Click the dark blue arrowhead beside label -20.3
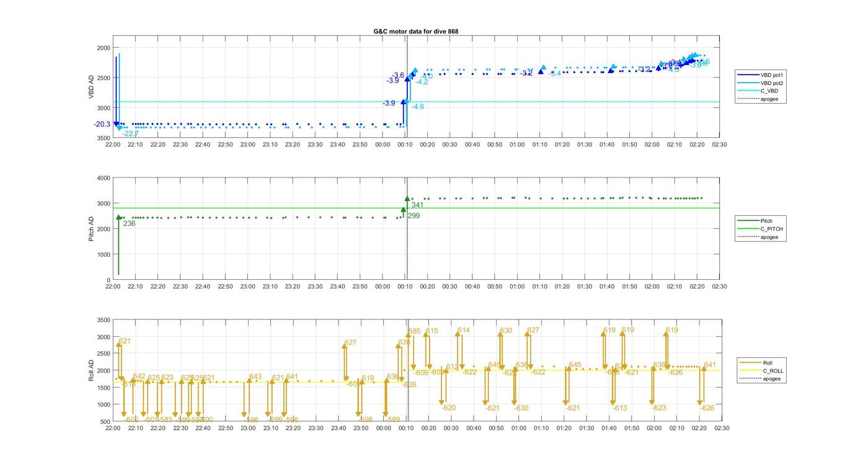The image size is (868, 474). pos(116,125)
